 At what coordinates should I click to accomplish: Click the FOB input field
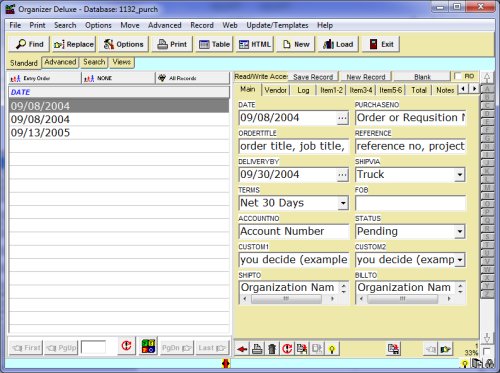click(x=410, y=203)
